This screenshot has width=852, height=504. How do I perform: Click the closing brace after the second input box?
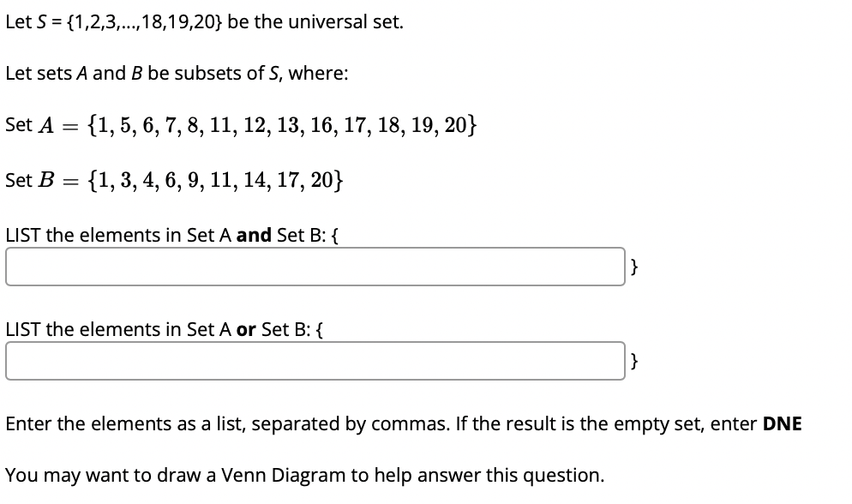pos(634,361)
